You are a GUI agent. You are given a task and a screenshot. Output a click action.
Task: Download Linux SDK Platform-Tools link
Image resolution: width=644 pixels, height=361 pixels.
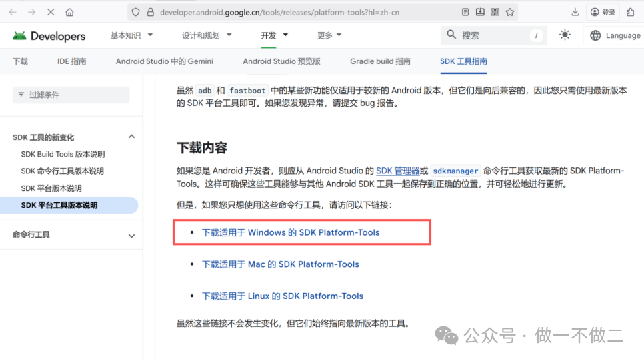pos(282,296)
